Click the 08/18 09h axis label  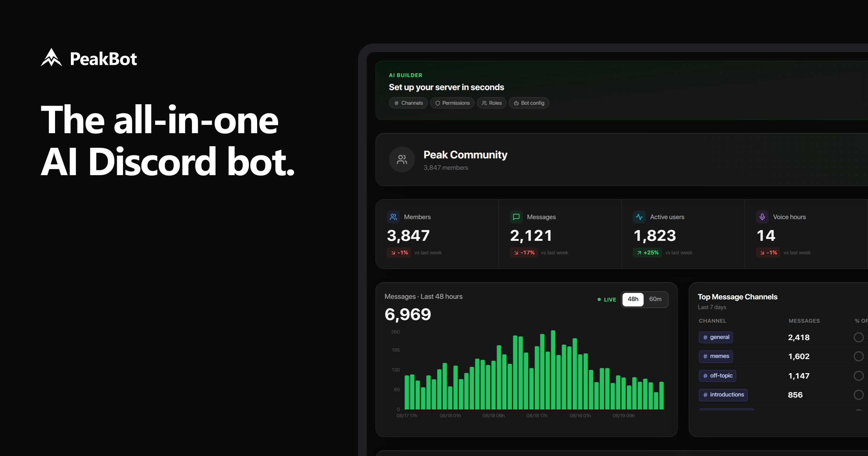(493, 416)
